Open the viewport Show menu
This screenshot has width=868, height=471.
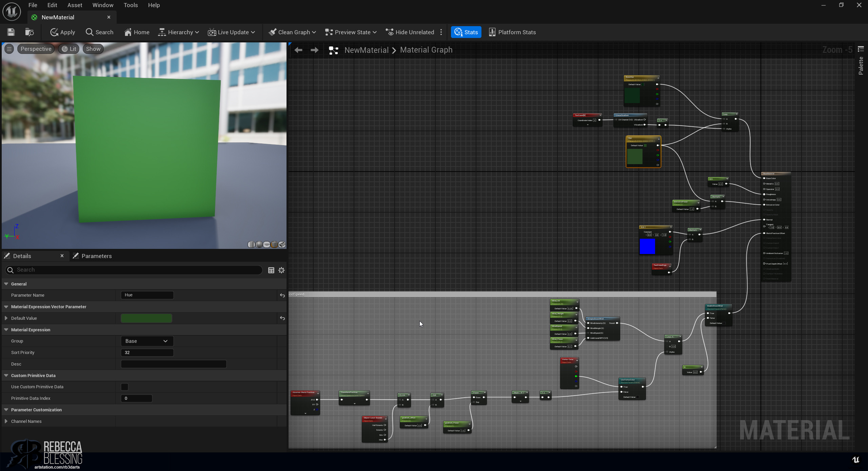pos(93,49)
